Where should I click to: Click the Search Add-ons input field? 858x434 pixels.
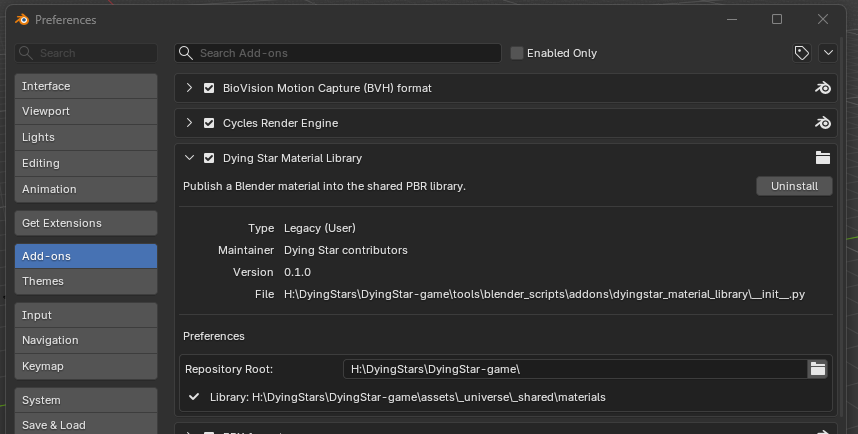(x=338, y=53)
